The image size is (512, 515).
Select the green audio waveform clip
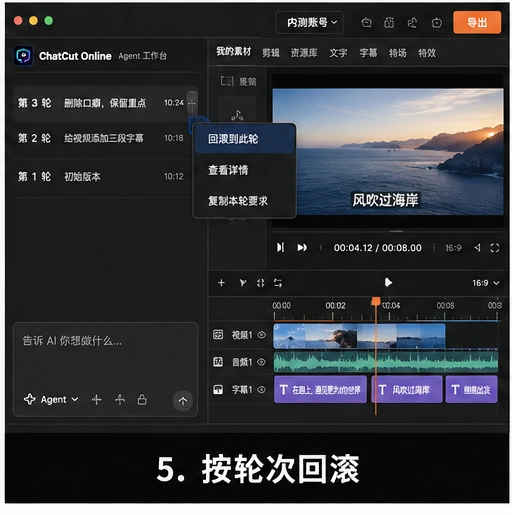[386, 362]
